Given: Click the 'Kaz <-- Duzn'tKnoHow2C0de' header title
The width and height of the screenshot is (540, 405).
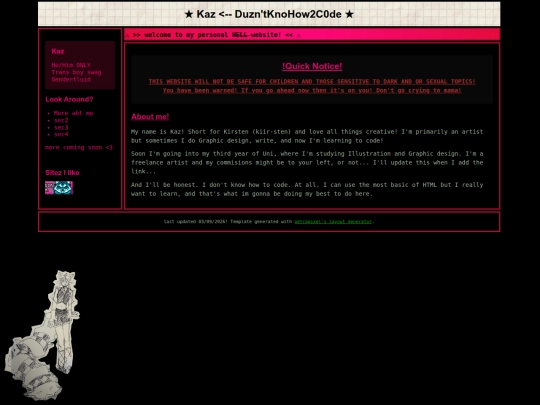Looking at the screenshot, I should [269, 14].
